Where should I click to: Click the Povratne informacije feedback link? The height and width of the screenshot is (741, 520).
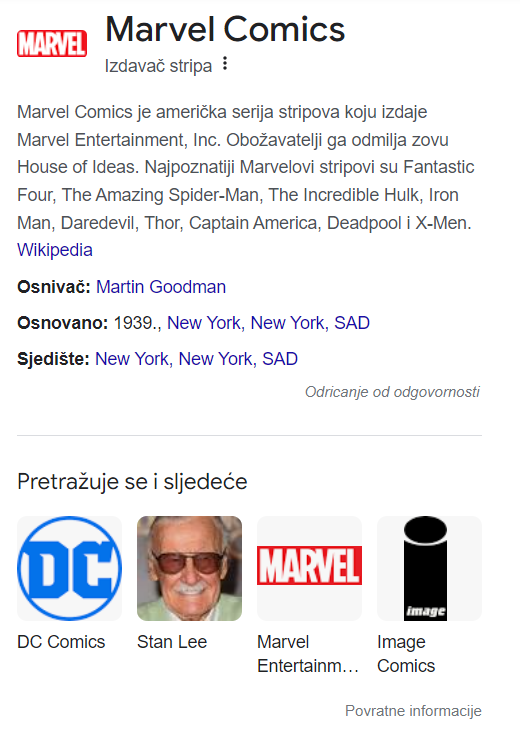pos(413,711)
